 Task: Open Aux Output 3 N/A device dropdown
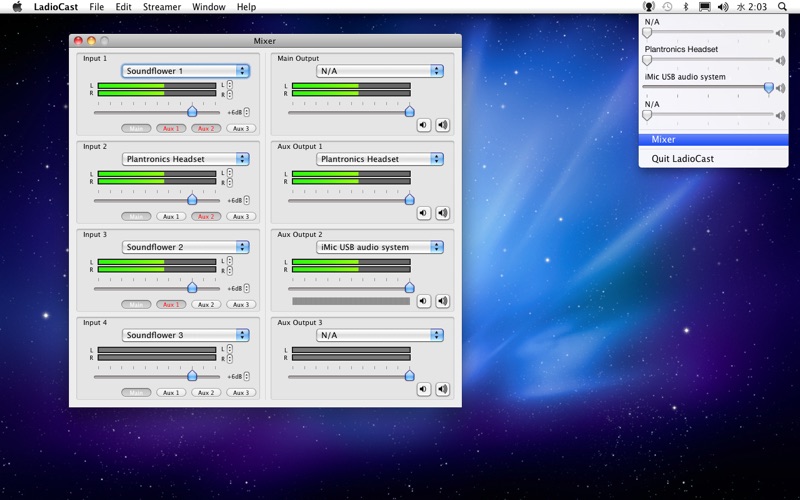[x=380, y=335]
